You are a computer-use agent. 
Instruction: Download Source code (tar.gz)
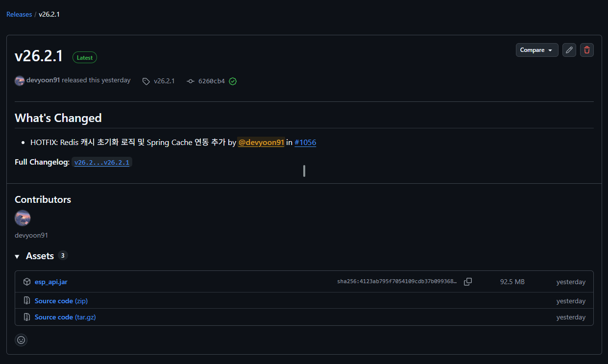point(65,317)
